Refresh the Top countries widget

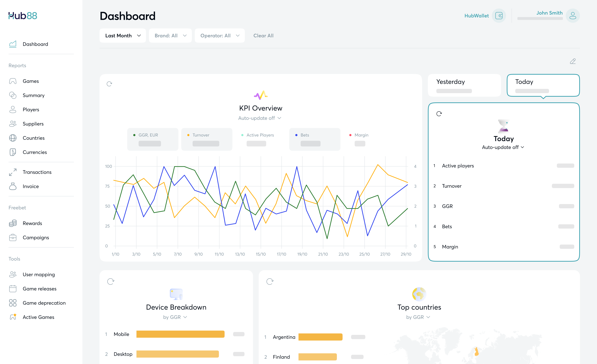click(x=270, y=281)
